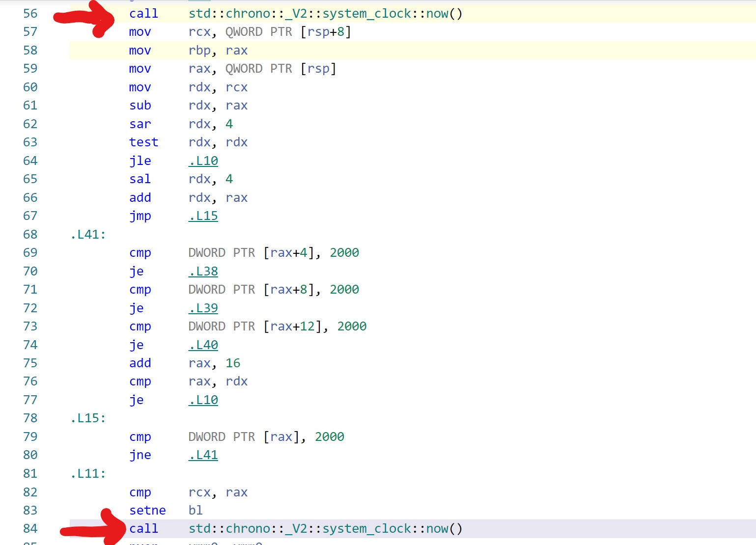Click the 'test' instruction on line 63
756x545 pixels.
tap(144, 142)
